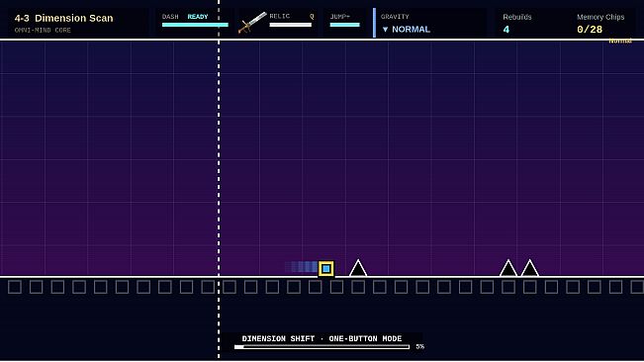Click the Dash cooldown bar
The image size is (644, 362).
click(195, 25)
